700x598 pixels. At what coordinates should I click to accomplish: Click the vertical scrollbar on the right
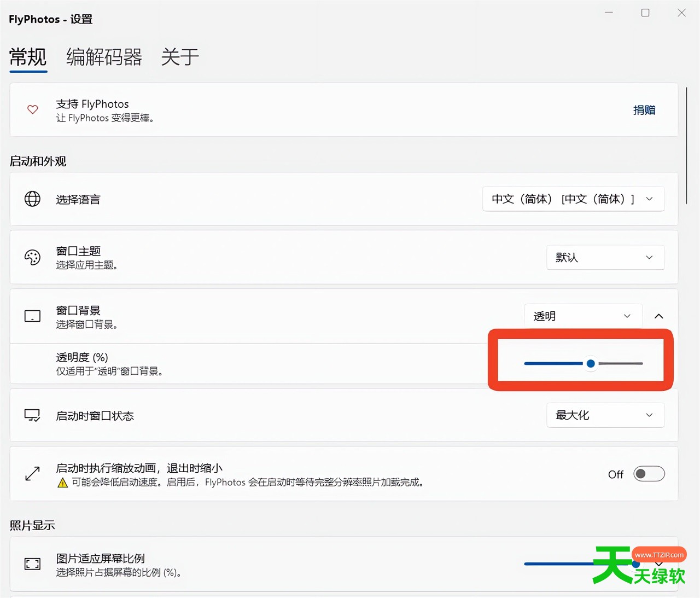pos(686,145)
